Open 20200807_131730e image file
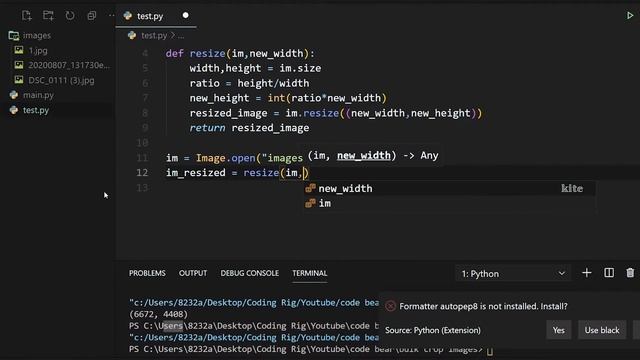Screen dimensions: 640x360 pyautogui.click(x=69, y=65)
